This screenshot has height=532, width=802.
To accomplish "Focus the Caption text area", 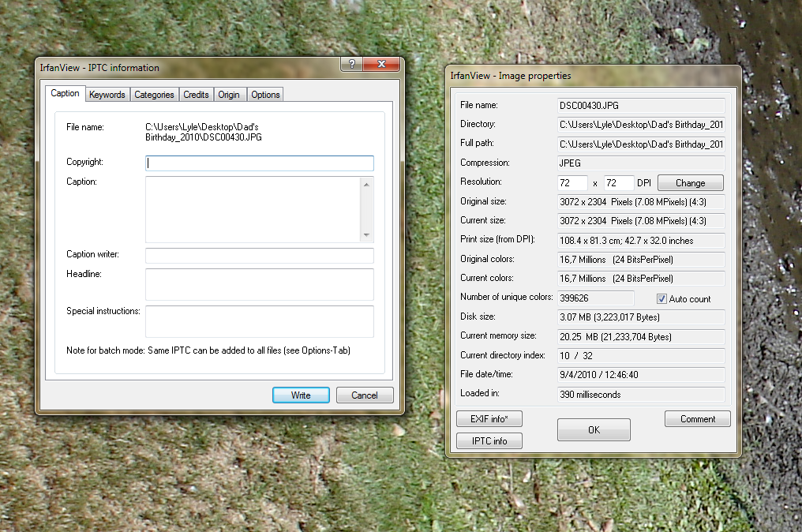I will coord(253,209).
